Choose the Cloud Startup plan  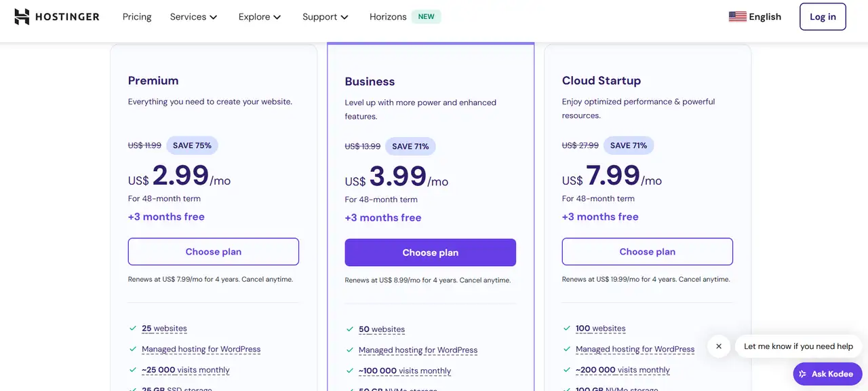point(648,251)
